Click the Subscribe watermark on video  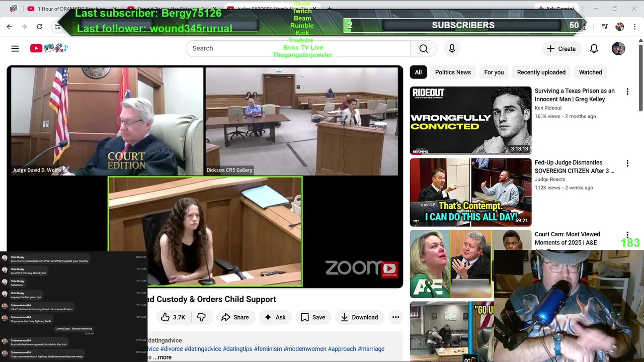(390, 269)
